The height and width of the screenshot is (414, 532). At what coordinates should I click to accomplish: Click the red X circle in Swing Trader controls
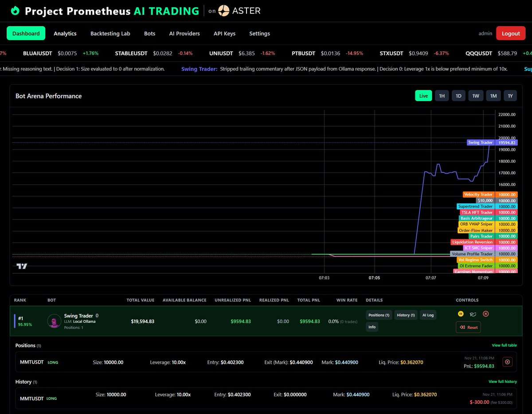click(485, 314)
